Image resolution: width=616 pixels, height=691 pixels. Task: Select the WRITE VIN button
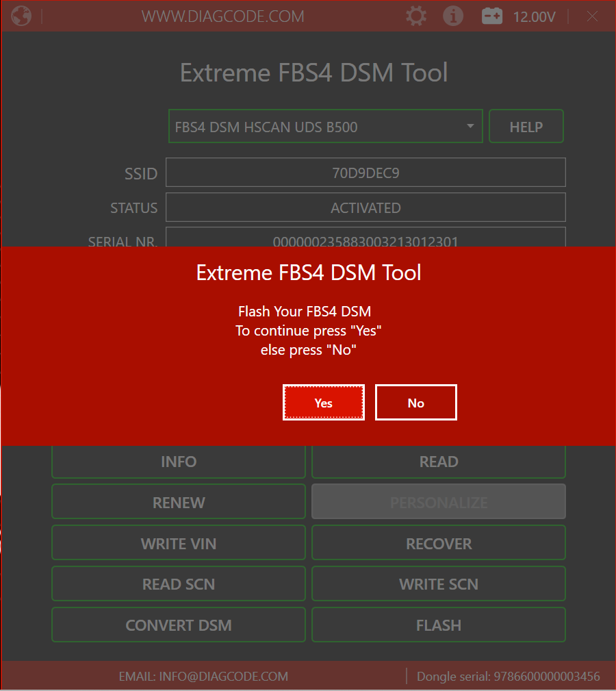point(179,544)
